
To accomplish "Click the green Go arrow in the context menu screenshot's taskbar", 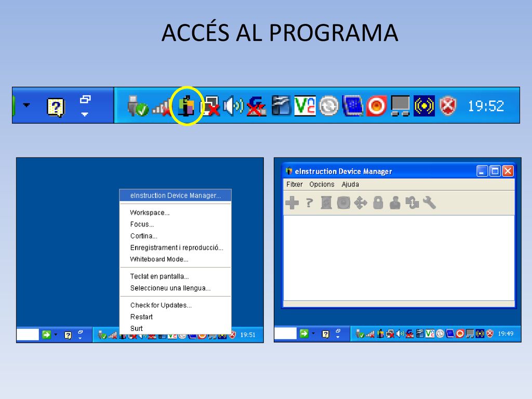I will pos(46,335).
